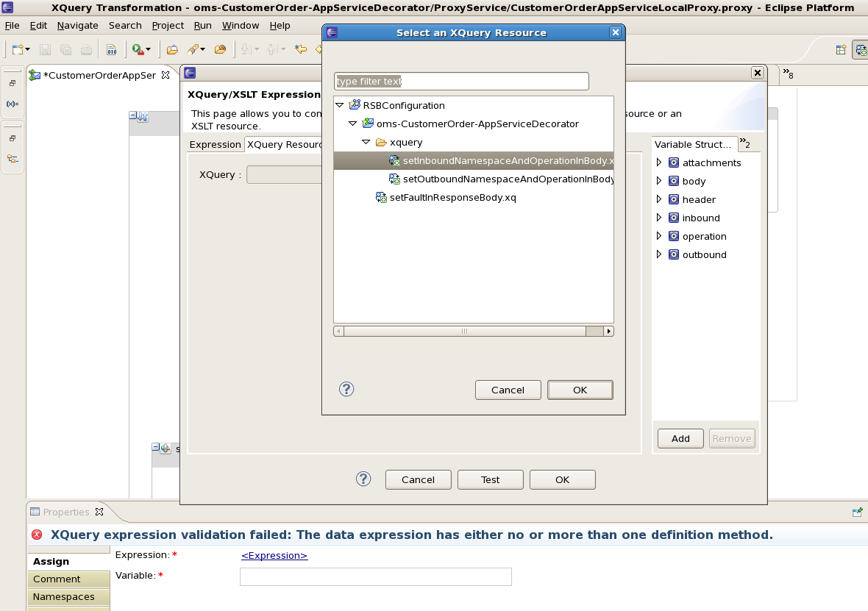
Task: Open the dropdown beside the New wizard icon
Action: pyautogui.click(x=28, y=50)
